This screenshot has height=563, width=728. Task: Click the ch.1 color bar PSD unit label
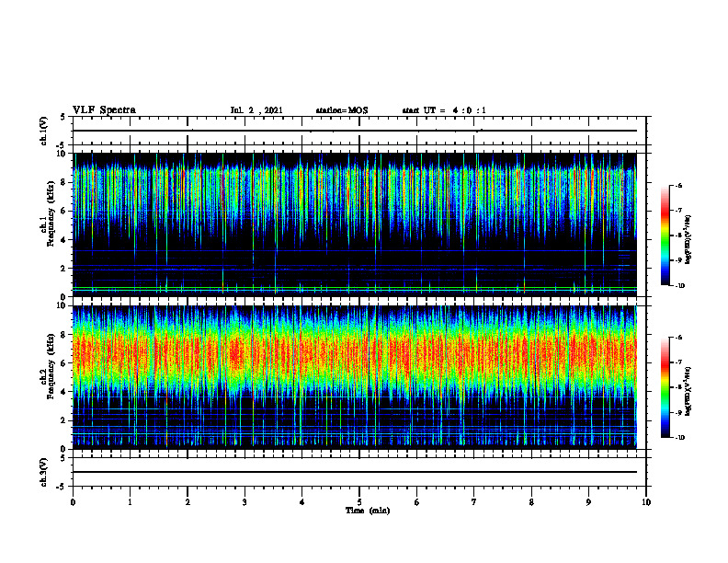pyautogui.click(x=688, y=239)
